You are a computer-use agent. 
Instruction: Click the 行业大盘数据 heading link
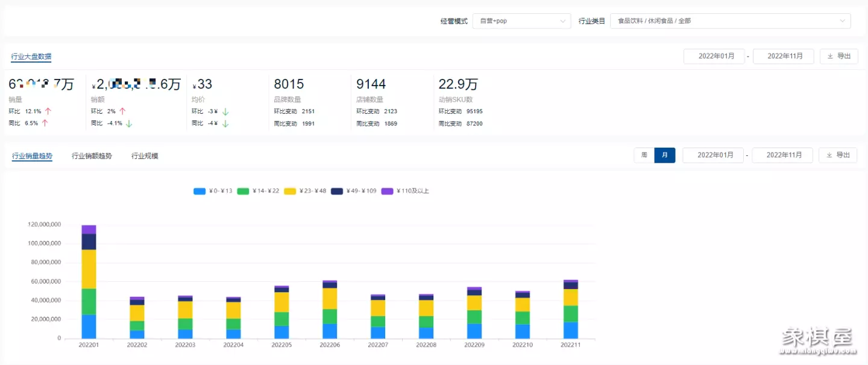point(31,57)
